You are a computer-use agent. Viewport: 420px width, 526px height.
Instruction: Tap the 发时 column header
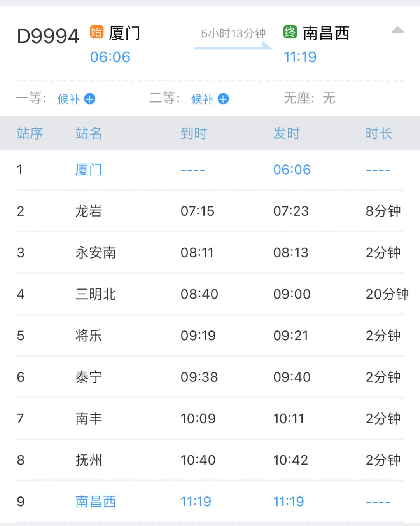click(287, 133)
